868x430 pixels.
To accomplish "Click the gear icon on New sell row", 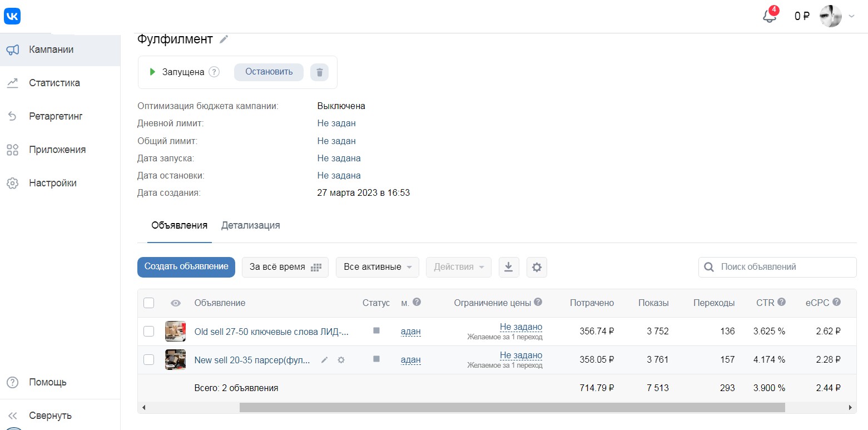I will (x=341, y=360).
